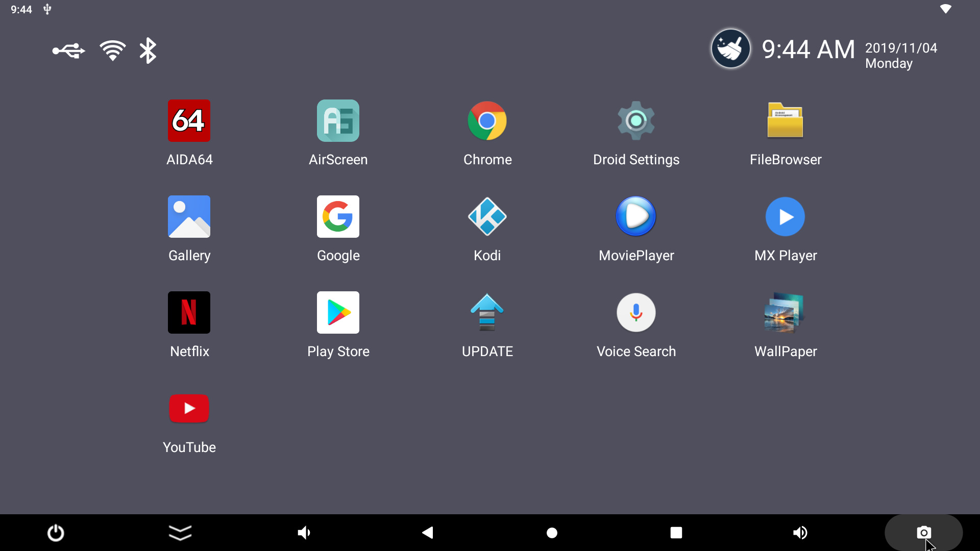Viewport: 980px width, 551px height.
Task: Show recent apps with the square button
Action: (676, 533)
